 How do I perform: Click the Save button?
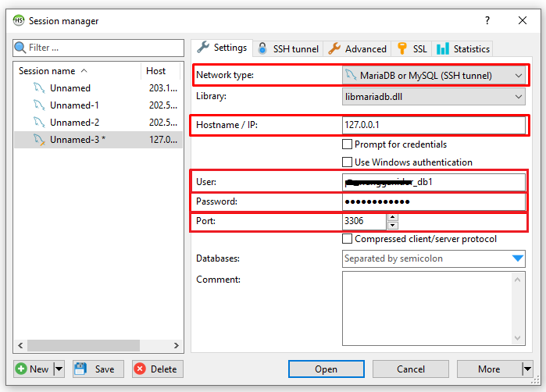98,369
